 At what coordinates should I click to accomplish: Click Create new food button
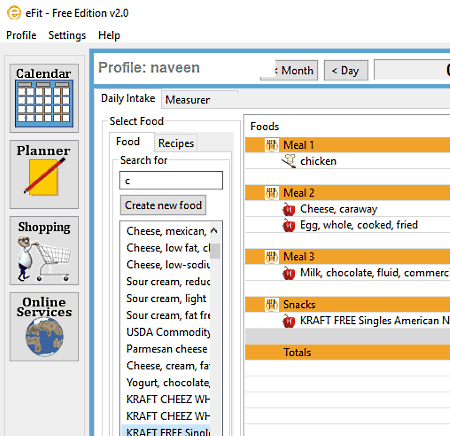[x=163, y=205]
